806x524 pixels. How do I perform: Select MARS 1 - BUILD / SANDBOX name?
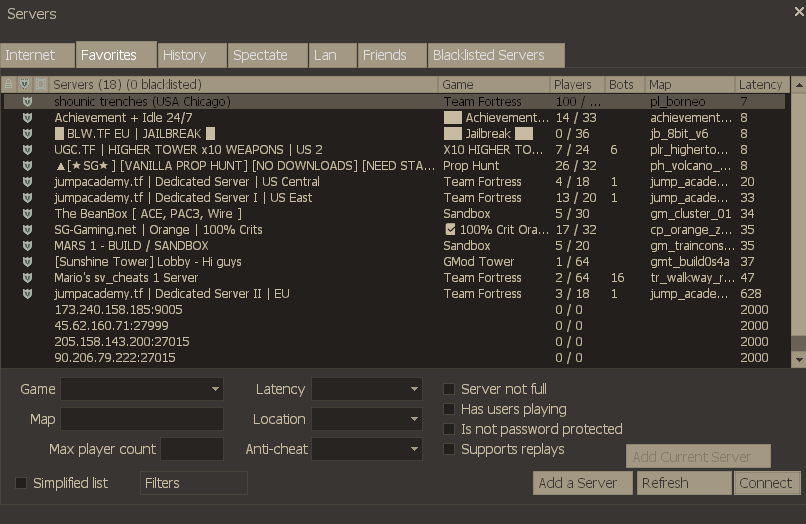[x=131, y=246]
